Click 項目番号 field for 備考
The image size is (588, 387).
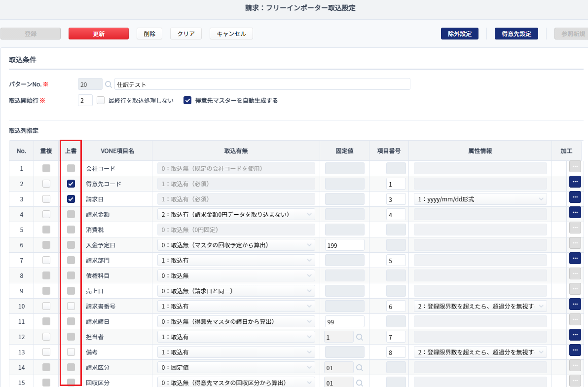396,352
